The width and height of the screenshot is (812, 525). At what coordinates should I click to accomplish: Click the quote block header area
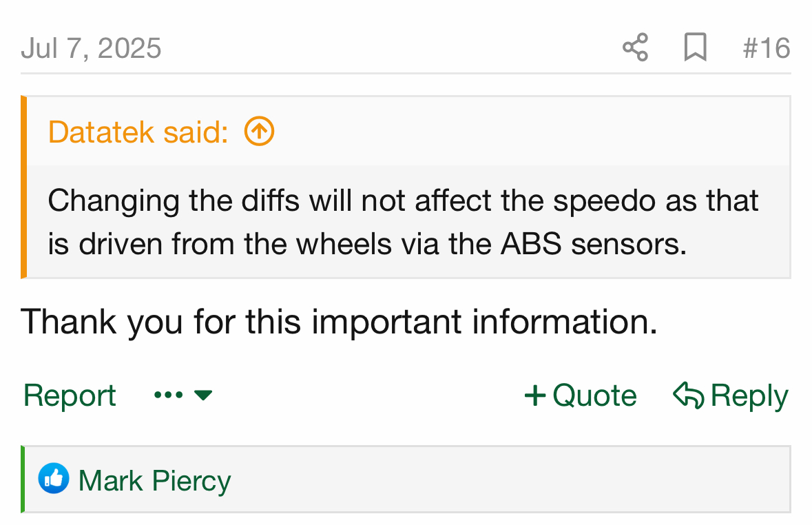click(408, 131)
